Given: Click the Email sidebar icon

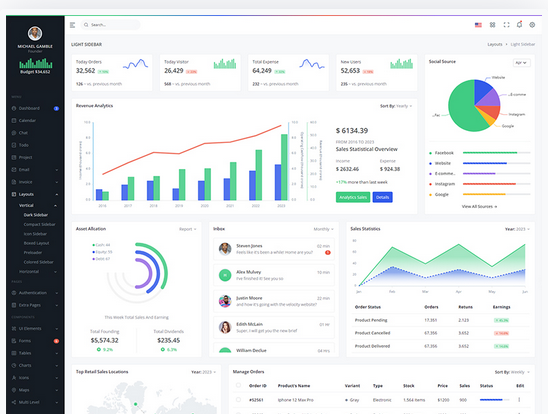Looking at the screenshot, I should 14,169.
